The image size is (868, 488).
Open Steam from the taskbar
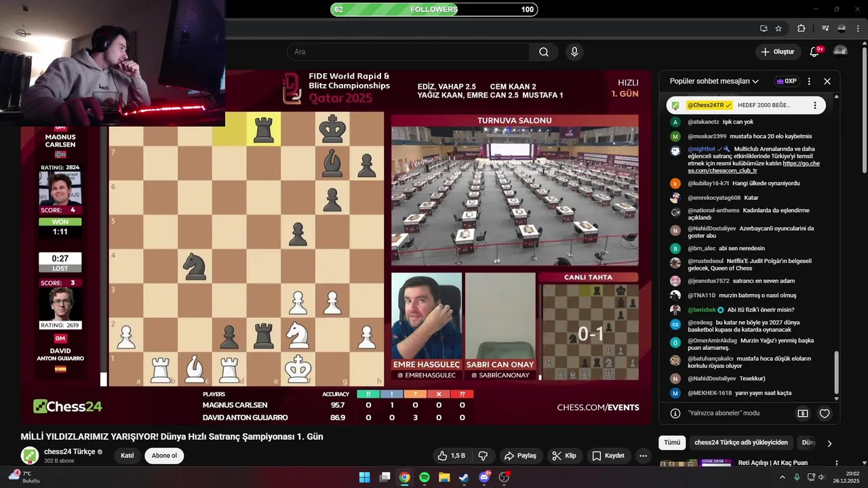[x=464, y=477]
